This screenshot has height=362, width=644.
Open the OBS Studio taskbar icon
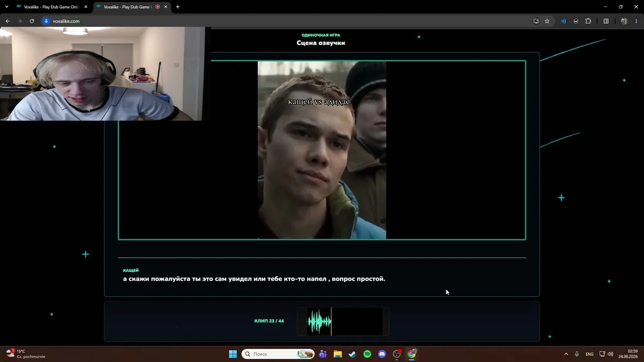tap(397, 354)
